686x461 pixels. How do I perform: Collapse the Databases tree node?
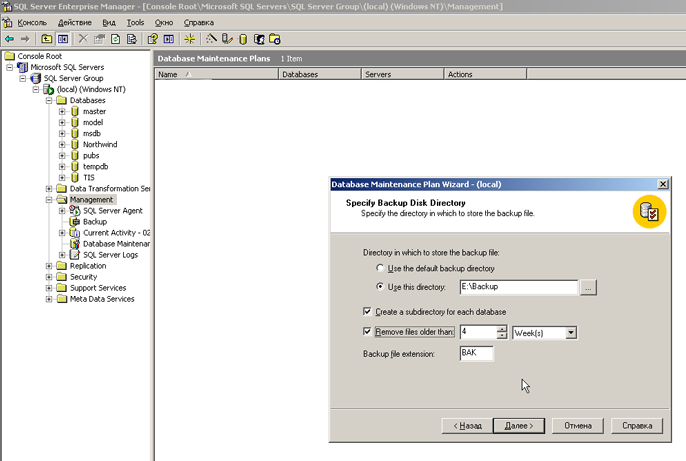pos(49,101)
